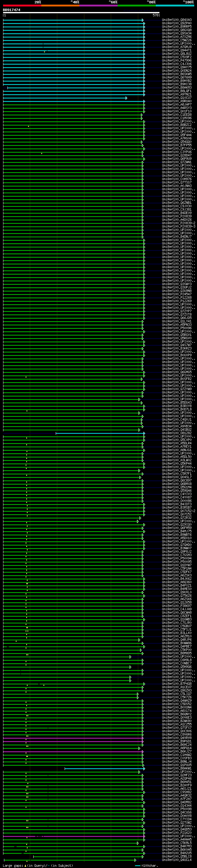Click the red 20% identity legend segment

(22, 6)
